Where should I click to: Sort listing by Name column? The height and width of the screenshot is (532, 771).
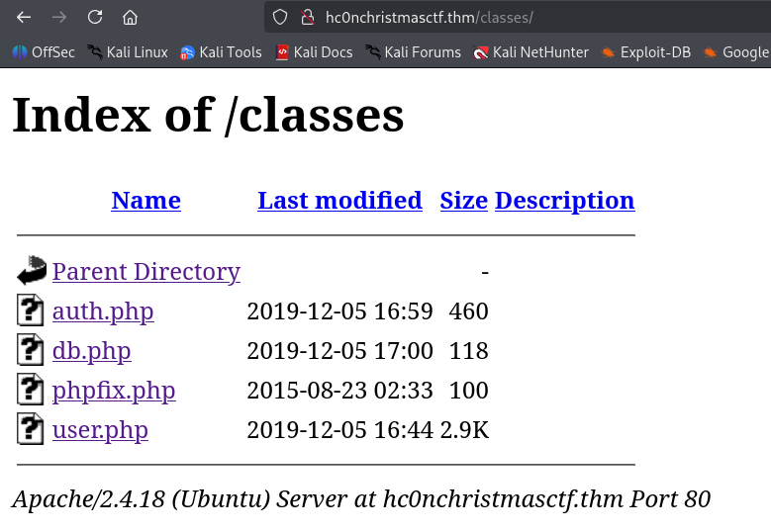(x=145, y=201)
